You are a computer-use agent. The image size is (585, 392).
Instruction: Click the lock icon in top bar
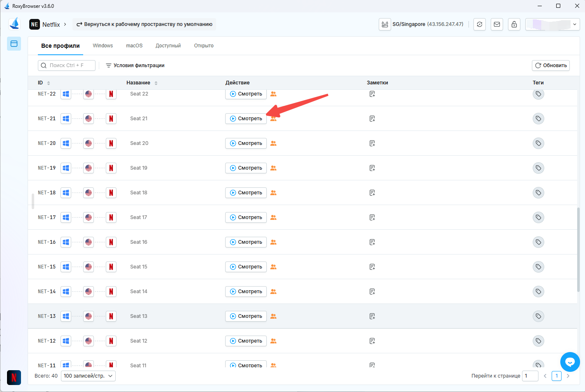514,24
